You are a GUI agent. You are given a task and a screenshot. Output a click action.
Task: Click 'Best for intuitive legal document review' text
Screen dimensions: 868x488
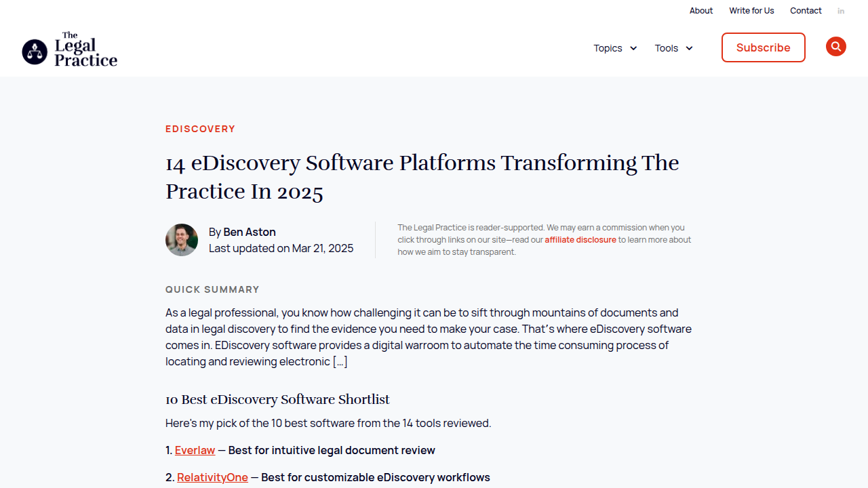(332, 450)
